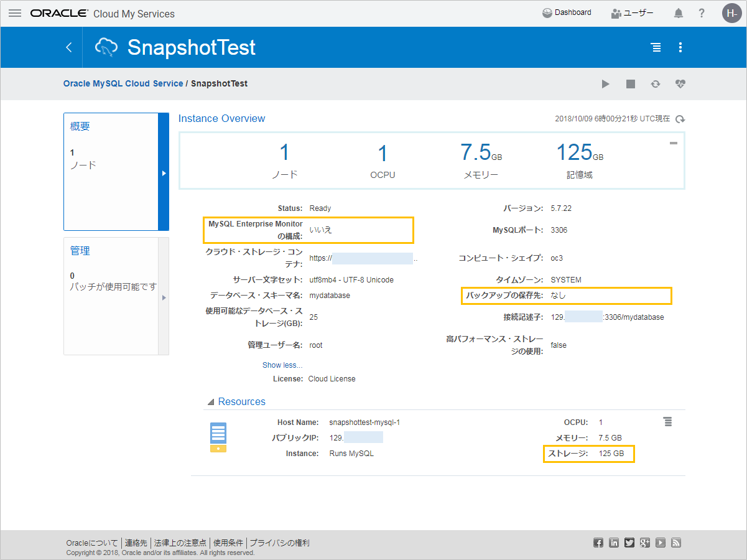The height and width of the screenshot is (560, 747).
Task: Click the Resources heading
Action: (x=242, y=402)
